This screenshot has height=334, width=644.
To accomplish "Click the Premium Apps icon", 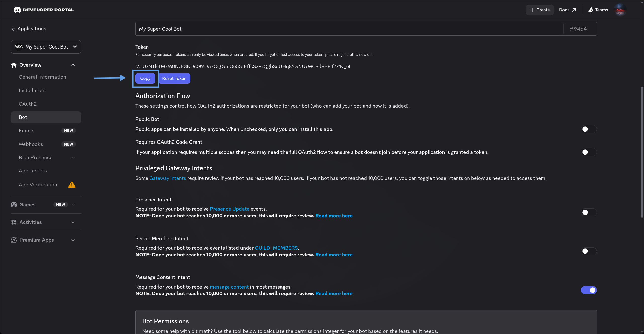I will click(x=14, y=240).
